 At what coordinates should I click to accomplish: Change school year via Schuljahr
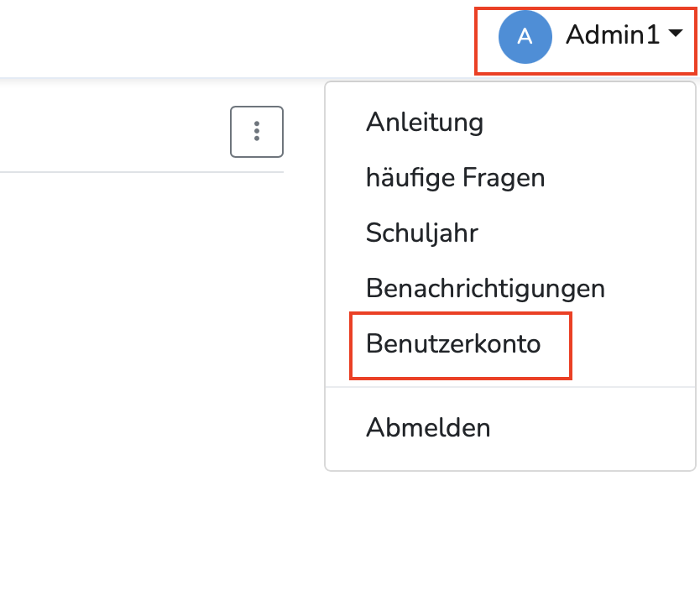421,233
